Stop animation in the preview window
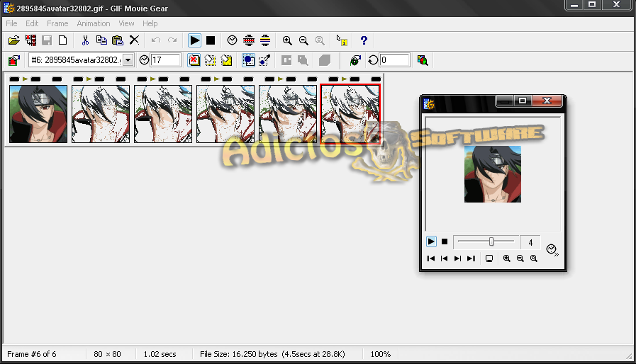 (x=445, y=241)
